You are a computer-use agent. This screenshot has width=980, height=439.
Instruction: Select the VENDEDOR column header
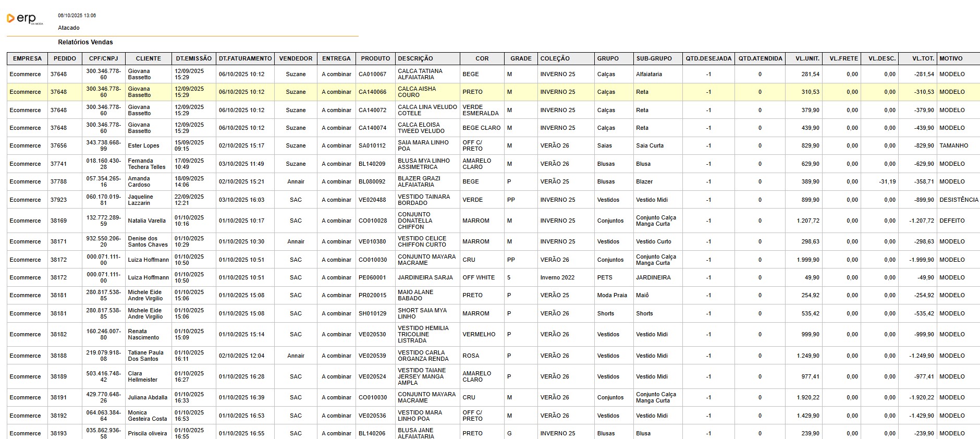click(x=296, y=59)
